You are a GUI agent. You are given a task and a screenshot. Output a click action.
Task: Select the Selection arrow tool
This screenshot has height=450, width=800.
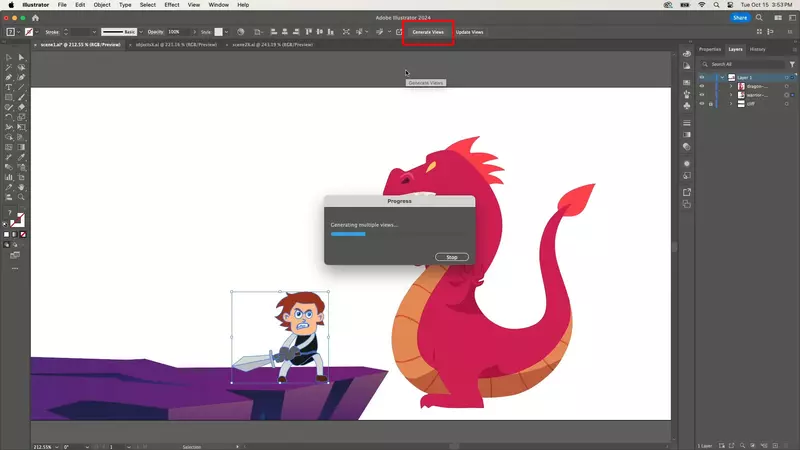[9, 58]
